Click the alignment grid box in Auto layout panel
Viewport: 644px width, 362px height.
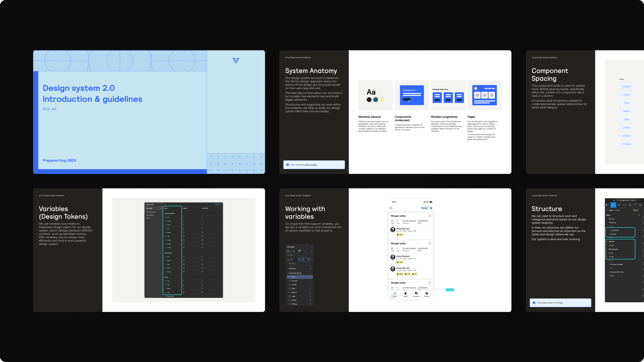(302, 253)
